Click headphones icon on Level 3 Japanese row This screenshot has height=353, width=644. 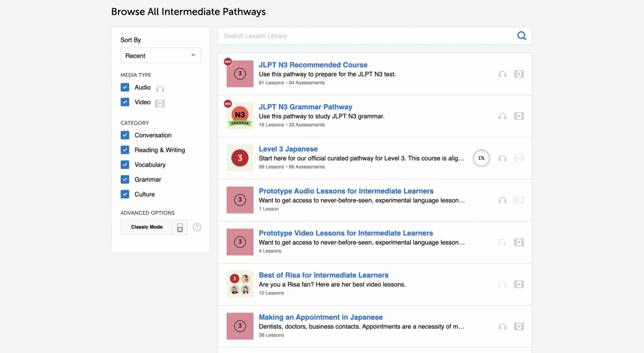point(502,158)
